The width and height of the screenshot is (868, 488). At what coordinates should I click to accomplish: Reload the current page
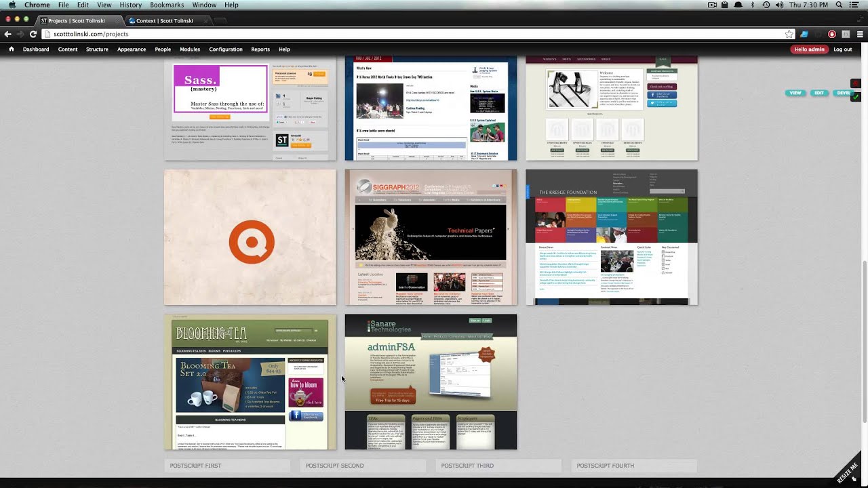33,34
